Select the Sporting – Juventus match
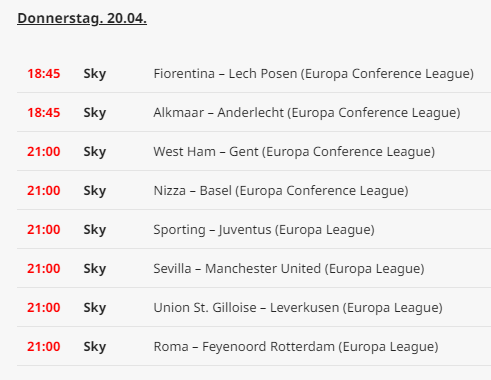 coord(264,230)
